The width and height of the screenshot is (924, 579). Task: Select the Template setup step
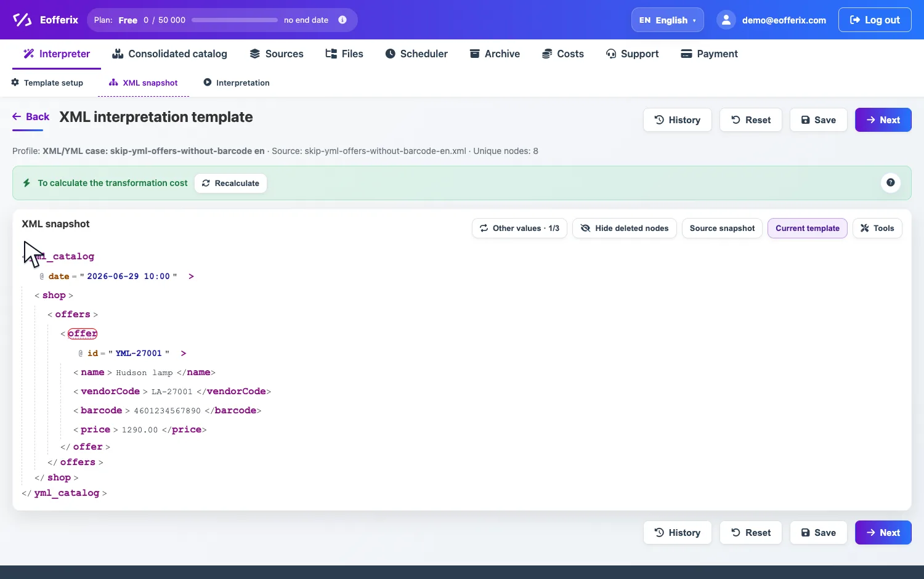tap(47, 83)
